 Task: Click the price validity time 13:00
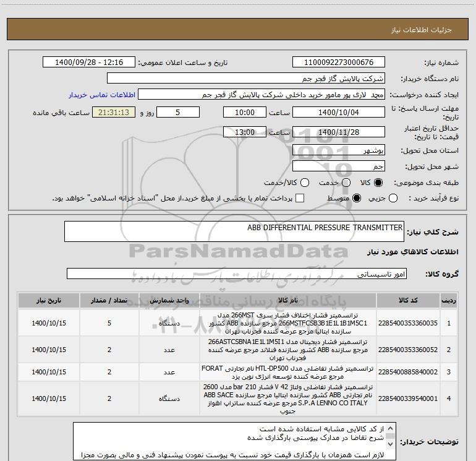tap(245, 132)
